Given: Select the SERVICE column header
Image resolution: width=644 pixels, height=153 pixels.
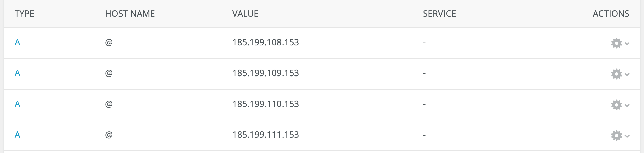Looking at the screenshot, I should pyautogui.click(x=439, y=14).
